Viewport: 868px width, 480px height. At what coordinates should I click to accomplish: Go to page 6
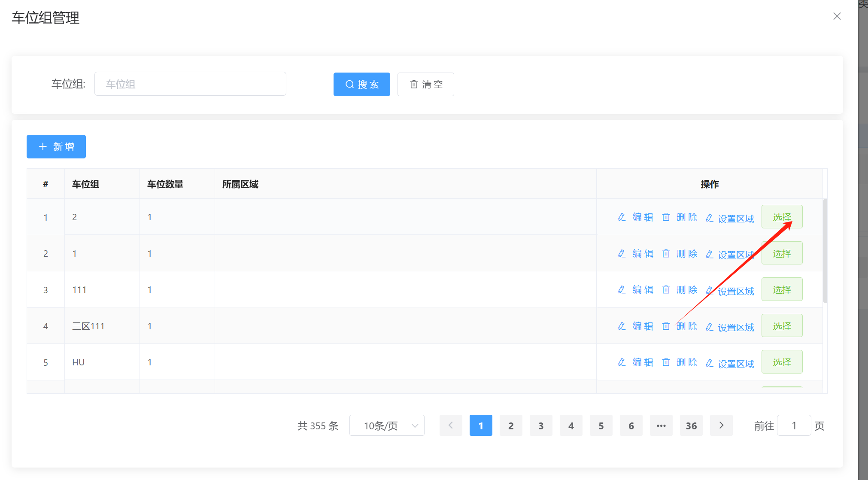[x=631, y=425]
